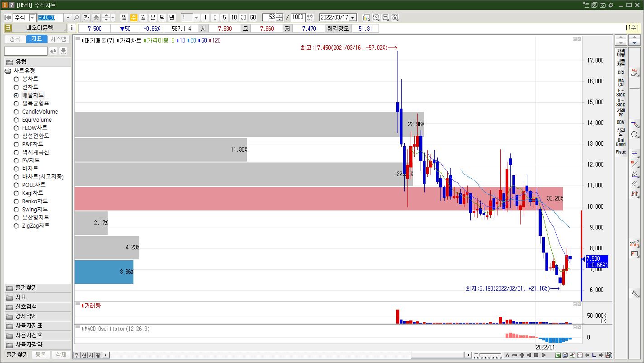This screenshot has height=363, width=644.
Task: Click the chart zoom slider at the bottom
Action: click(x=488, y=355)
